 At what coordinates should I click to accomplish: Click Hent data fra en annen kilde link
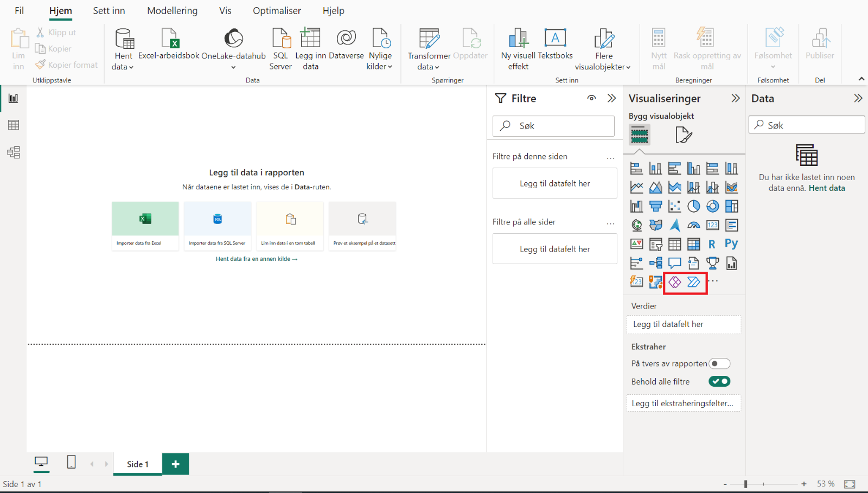point(257,259)
